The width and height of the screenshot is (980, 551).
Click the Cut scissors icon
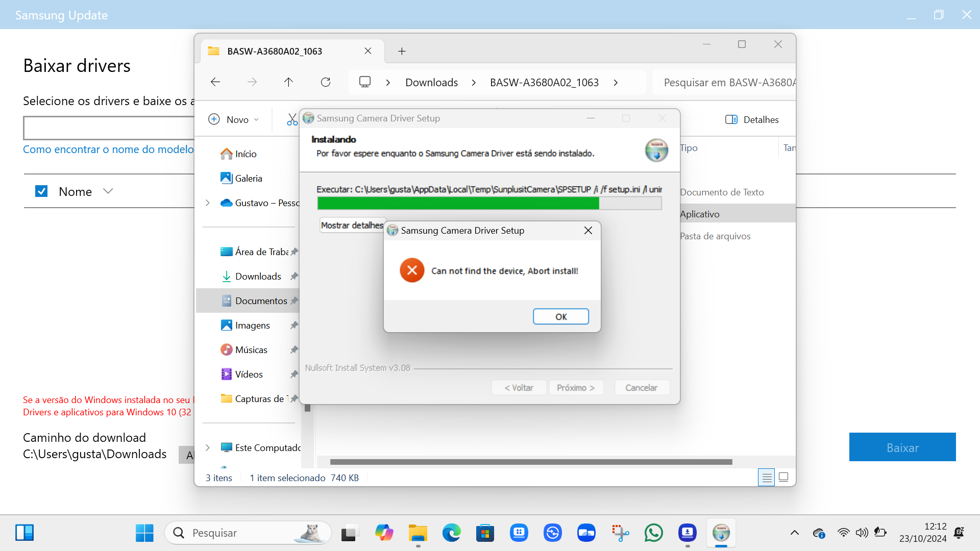coord(292,119)
